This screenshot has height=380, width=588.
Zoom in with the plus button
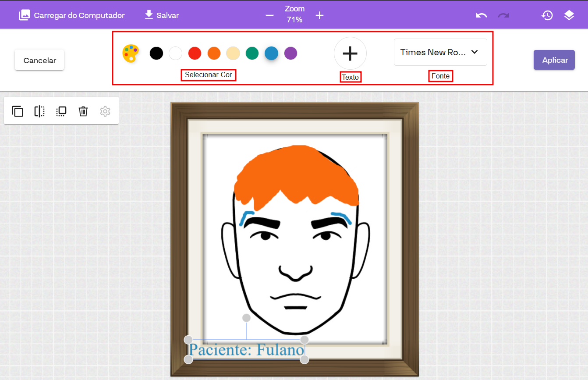pos(320,15)
